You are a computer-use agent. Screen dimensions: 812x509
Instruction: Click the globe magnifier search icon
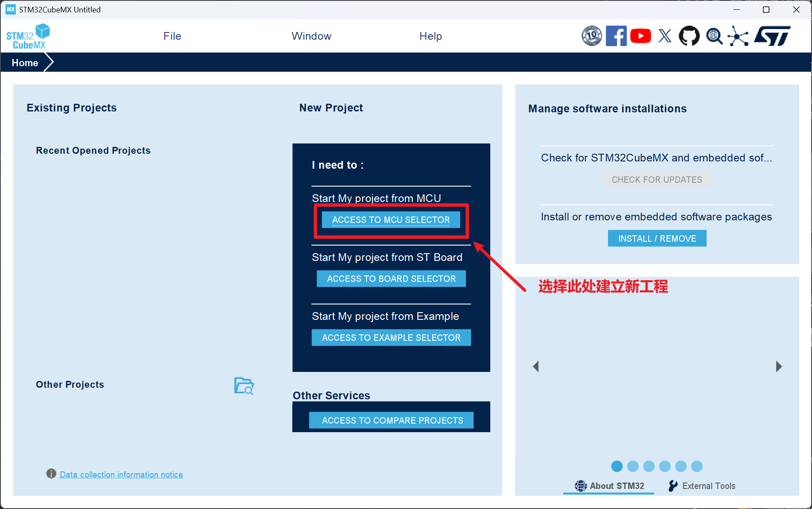pos(714,36)
